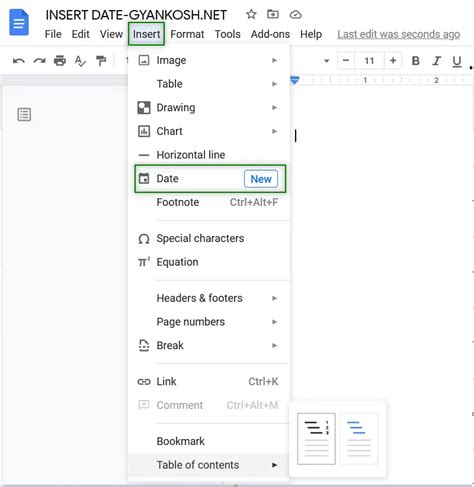Screen dimensions: 474x487
Task: Toggle bold formatting
Action: [x=415, y=61]
